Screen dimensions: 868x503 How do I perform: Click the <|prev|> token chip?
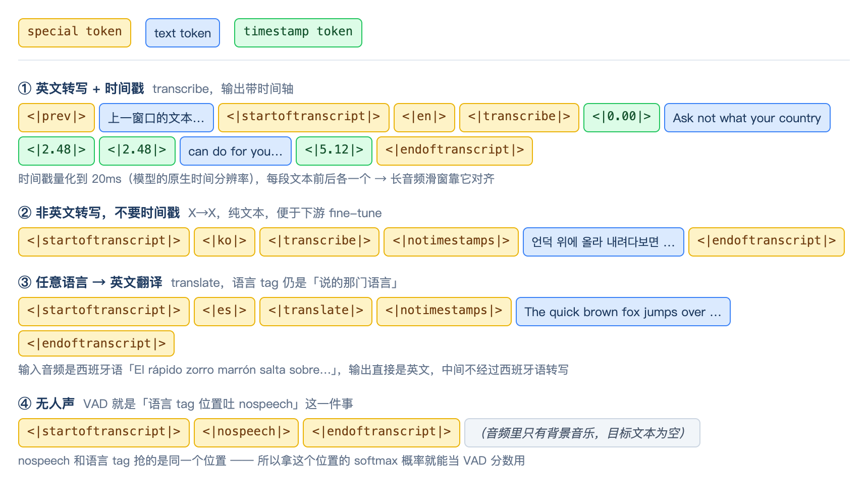[57, 118]
